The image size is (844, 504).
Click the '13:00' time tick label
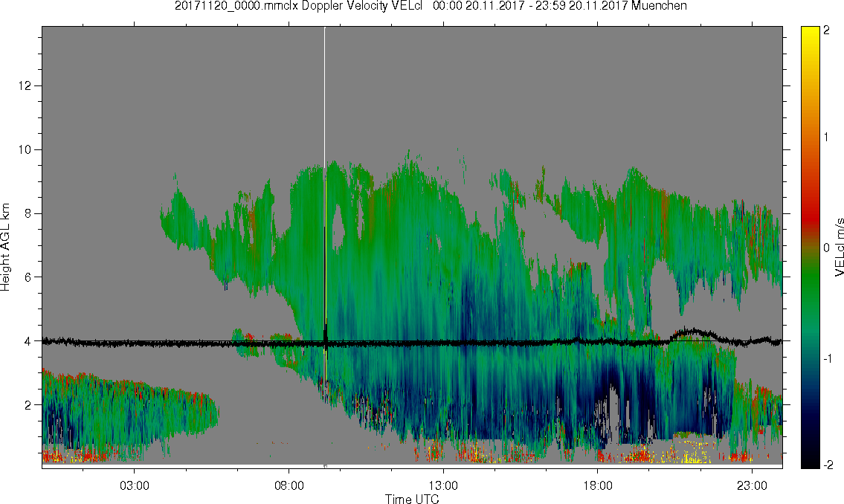pos(443,485)
